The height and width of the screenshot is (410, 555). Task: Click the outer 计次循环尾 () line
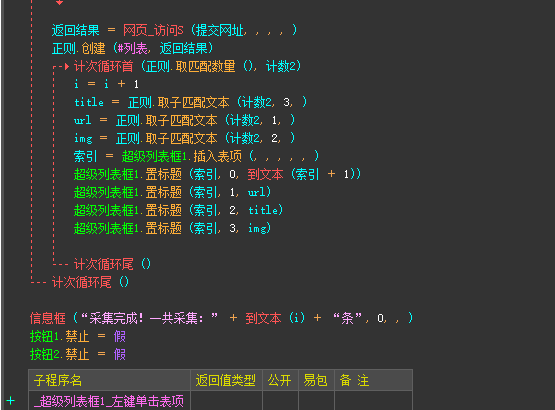90,282
